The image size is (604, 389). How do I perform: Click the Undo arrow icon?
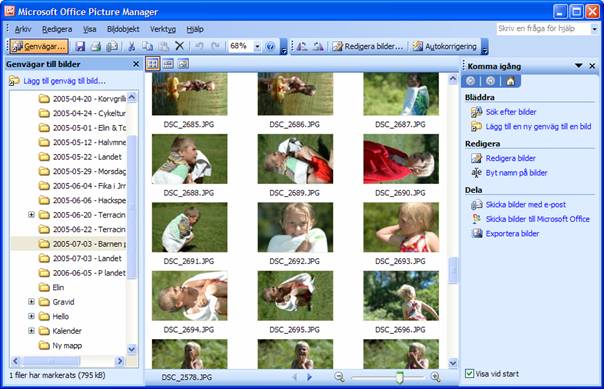(199, 46)
